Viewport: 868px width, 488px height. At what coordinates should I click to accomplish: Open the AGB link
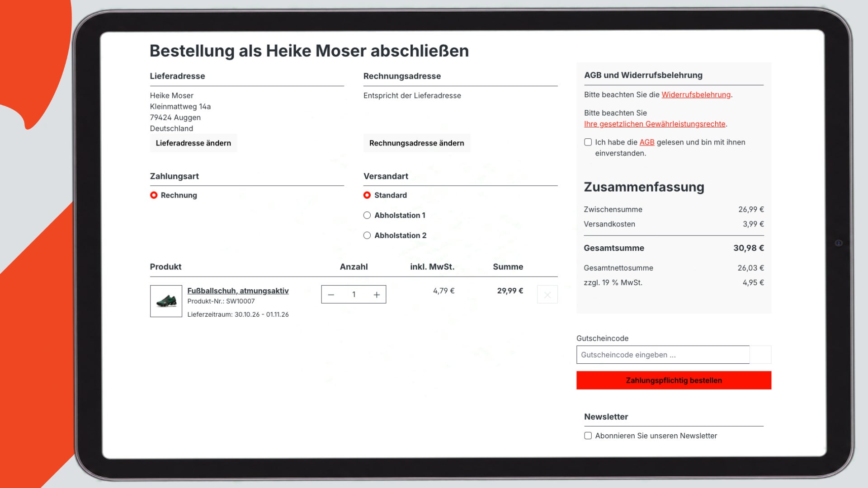(647, 142)
